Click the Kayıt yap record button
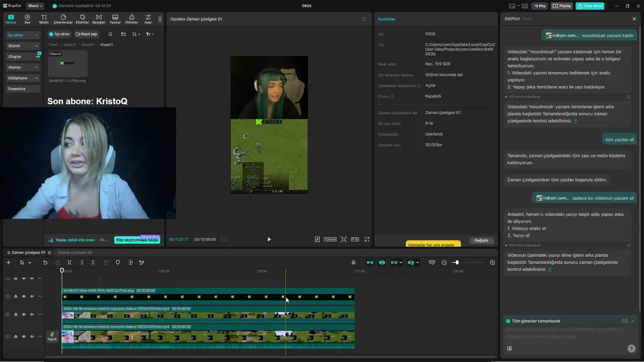The height and width of the screenshot is (362, 644). 87,34
